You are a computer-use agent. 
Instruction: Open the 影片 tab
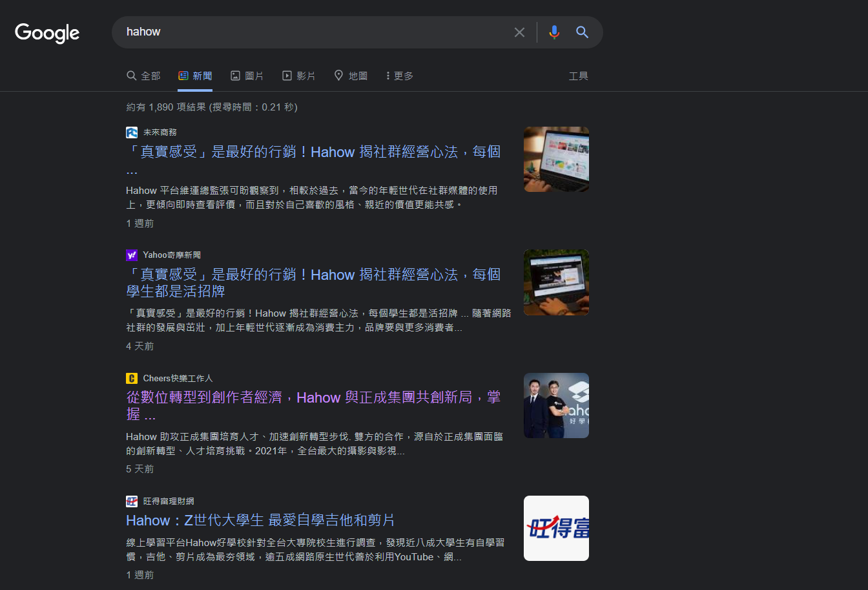coord(299,76)
